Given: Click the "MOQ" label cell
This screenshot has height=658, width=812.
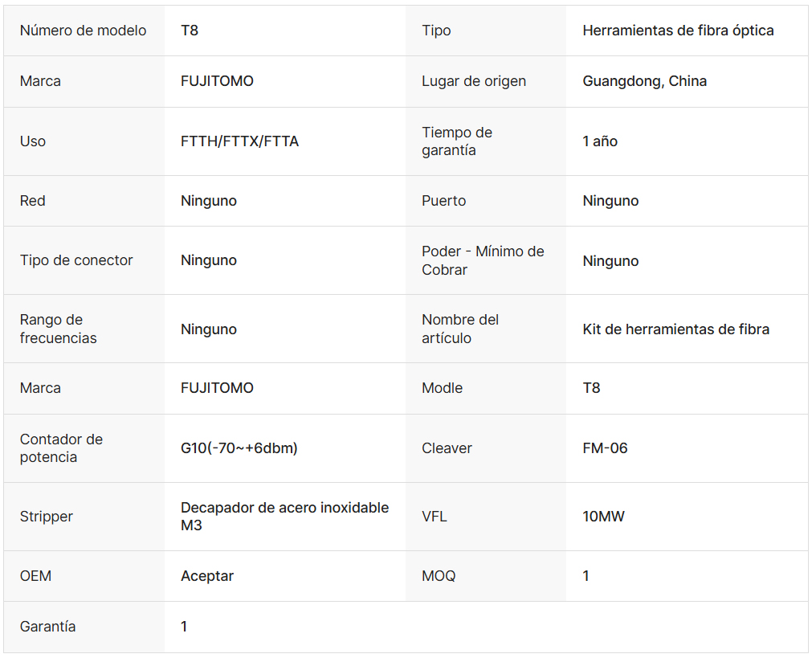Looking at the screenshot, I should coord(439,576).
